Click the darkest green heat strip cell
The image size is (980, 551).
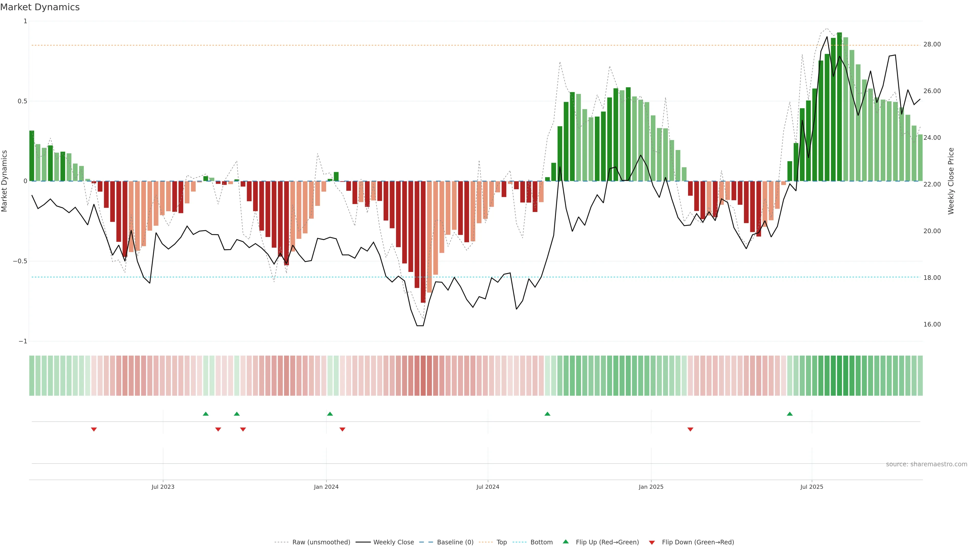tap(839, 376)
